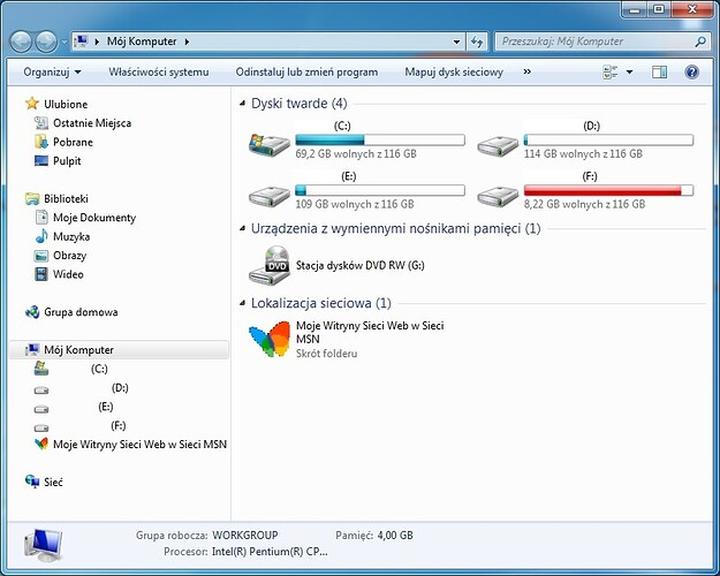Collapse the Dyski twarde group
This screenshot has width=720, height=576.
click(242, 104)
